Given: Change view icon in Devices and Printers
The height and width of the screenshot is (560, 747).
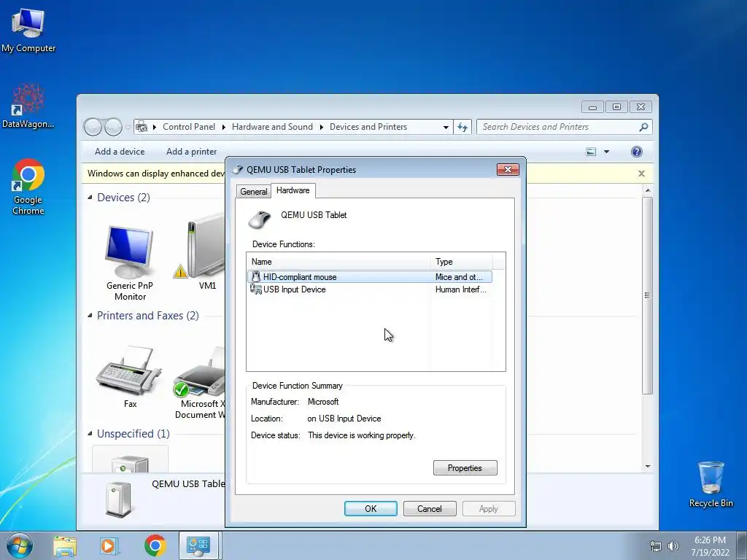Looking at the screenshot, I should coord(591,152).
